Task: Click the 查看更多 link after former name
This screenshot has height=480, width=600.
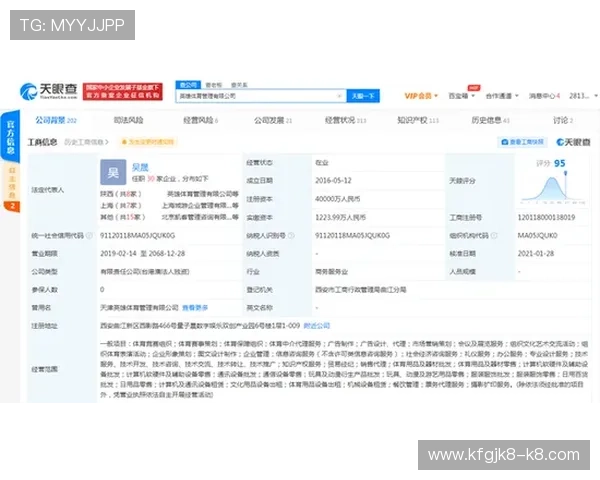Action: 195,308
